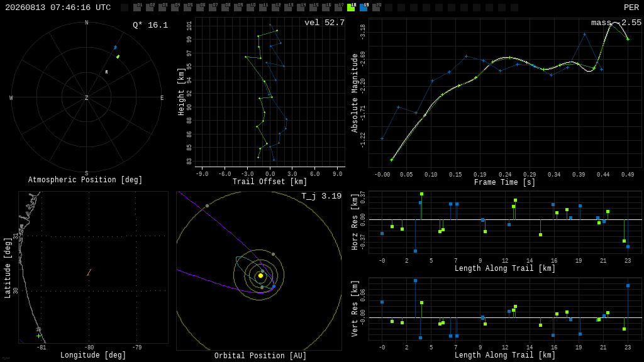Screen dimensions: 644x362
Task: Click the green station 18 cross on map
Action: pyautogui.click(x=38, y=336)
